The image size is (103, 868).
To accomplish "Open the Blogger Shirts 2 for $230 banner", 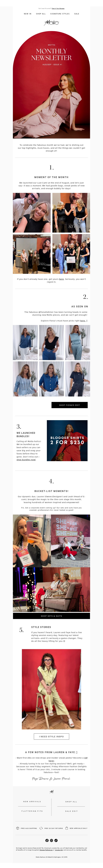I will (67, 440).
